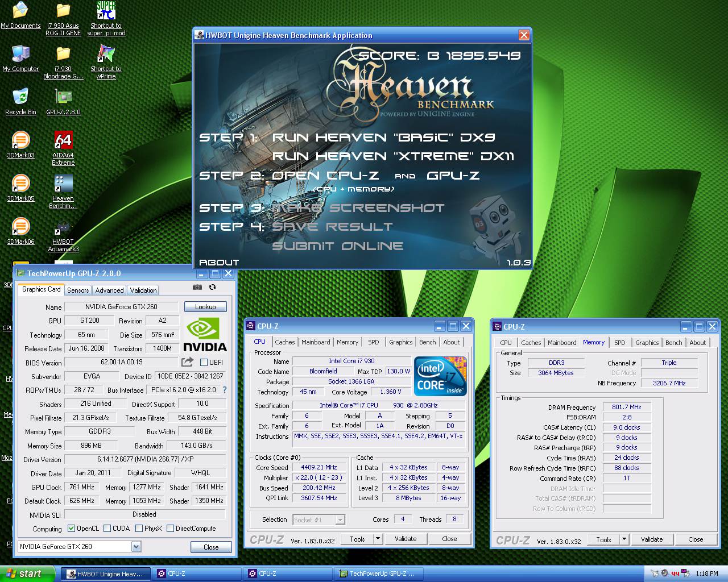Toggle the OpenCL checkbox
Viewport: 728px width, 582px height.
pos(71,529)
